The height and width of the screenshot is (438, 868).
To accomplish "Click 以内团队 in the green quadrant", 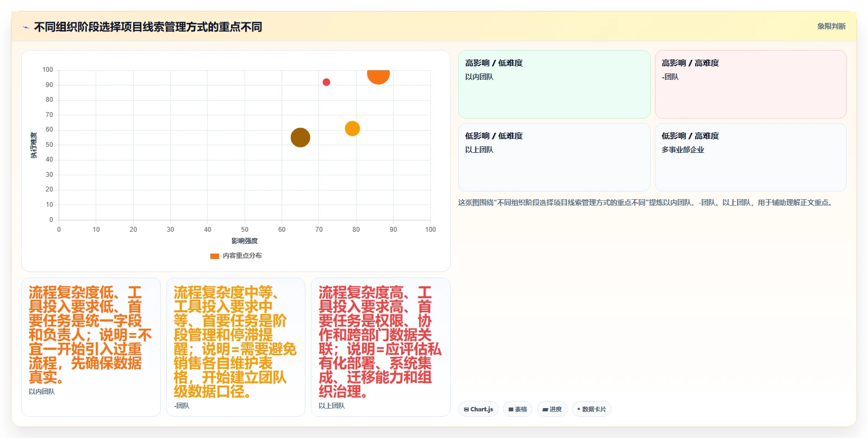I will (x=479, y=77).
